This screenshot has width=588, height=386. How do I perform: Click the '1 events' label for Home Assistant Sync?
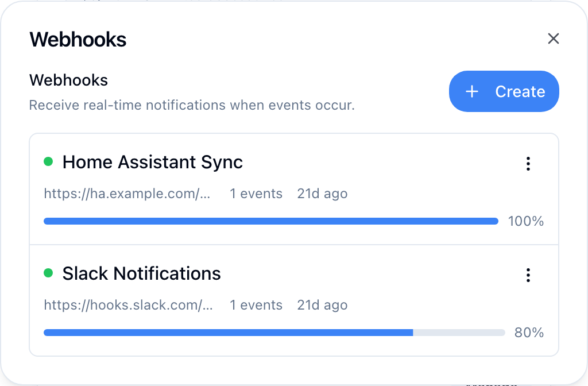click(256, 194)
